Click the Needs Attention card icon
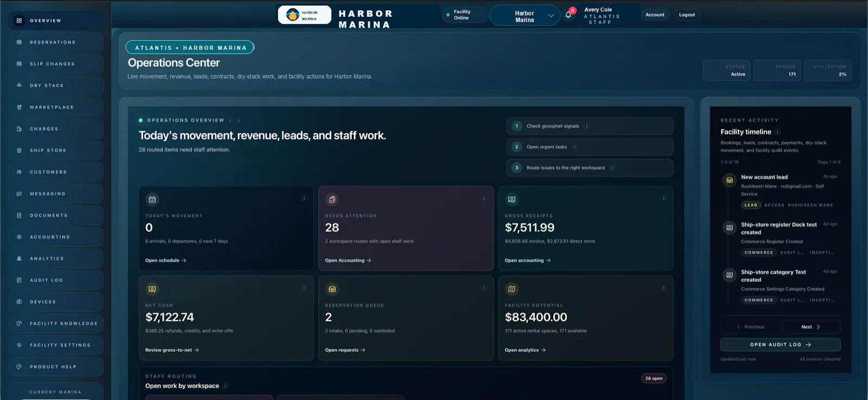Screen dimensions: 868x400 coord(332,199)
